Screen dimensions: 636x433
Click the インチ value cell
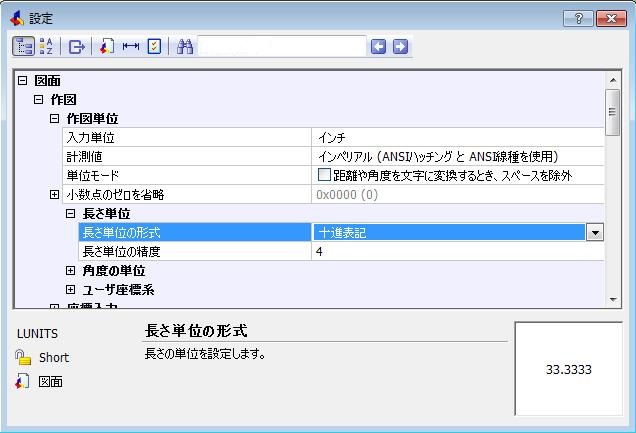coord(458,137)
